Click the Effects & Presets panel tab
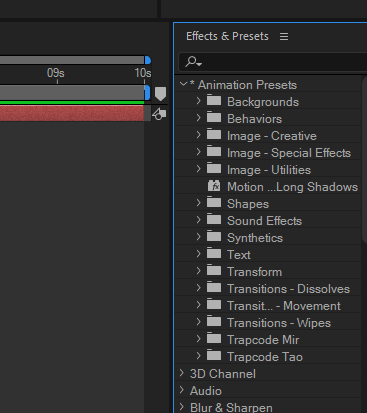The image size is (367, 413). click(227, 36)
